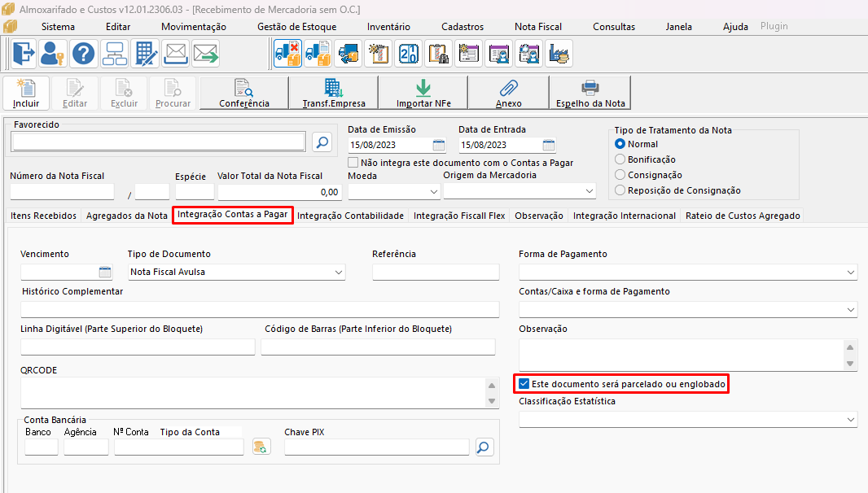Select Reposição de Consignação radio option
Screen dimensions: 868x493
(x=620, y=190)
